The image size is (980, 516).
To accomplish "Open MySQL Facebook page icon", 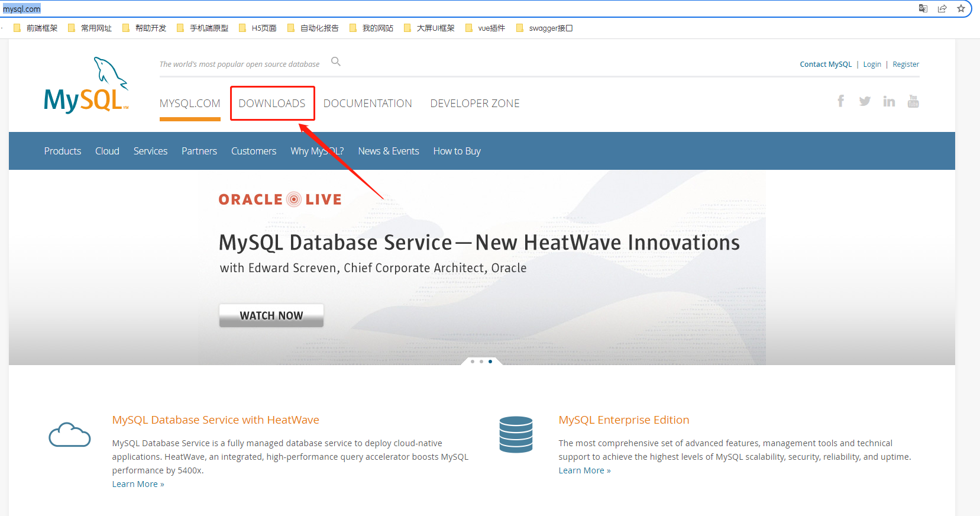I will pos(840,101).
